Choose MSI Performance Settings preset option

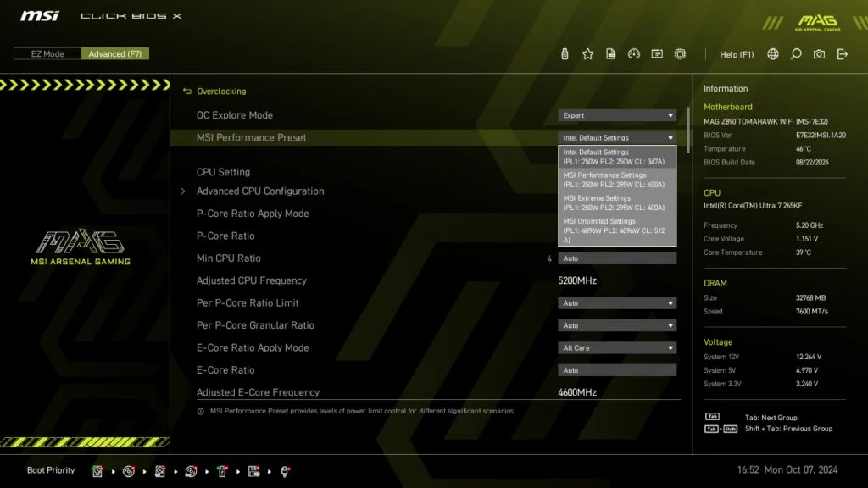pos(616,180)
